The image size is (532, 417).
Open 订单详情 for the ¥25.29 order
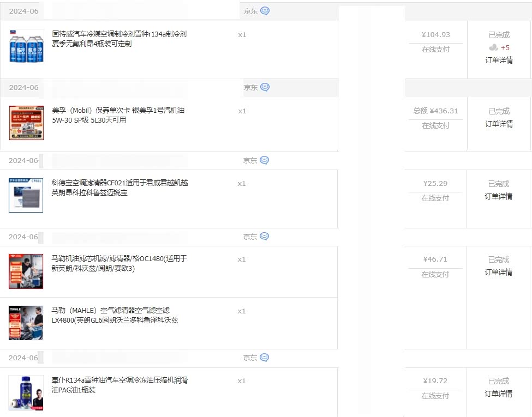tap(498, 196)
